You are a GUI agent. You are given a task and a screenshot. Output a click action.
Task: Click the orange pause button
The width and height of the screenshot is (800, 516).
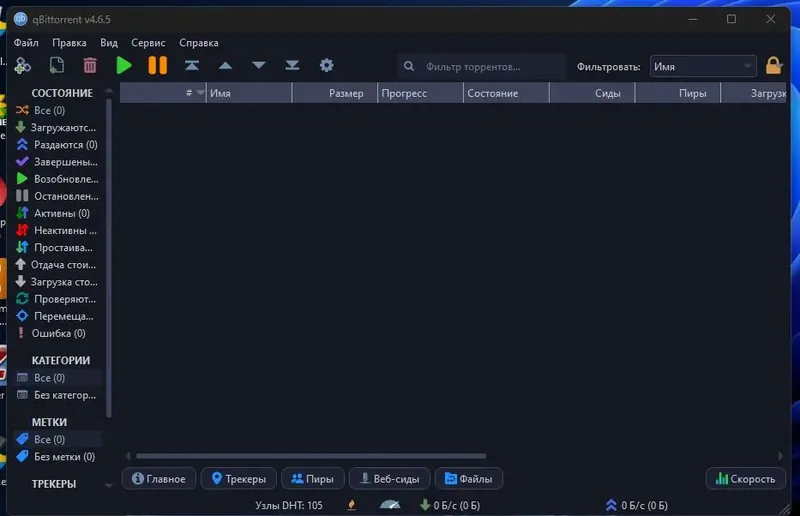point(158,65)
